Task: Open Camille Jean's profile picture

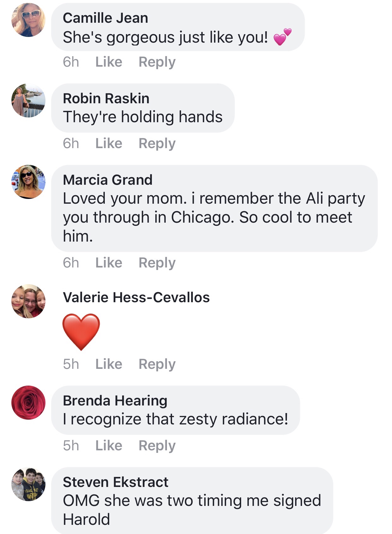Action: click(x=28, y=20)
